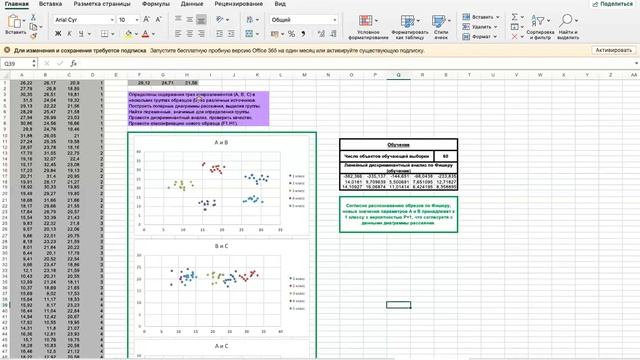The height and width of the screenshot is (360, 640).
Task: Switch to the Вид tab
Action: (x=280, y=4)
